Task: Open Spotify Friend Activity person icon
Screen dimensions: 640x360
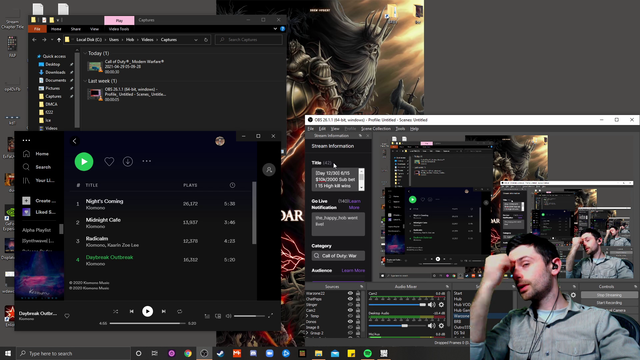Action: coord(269,170)
